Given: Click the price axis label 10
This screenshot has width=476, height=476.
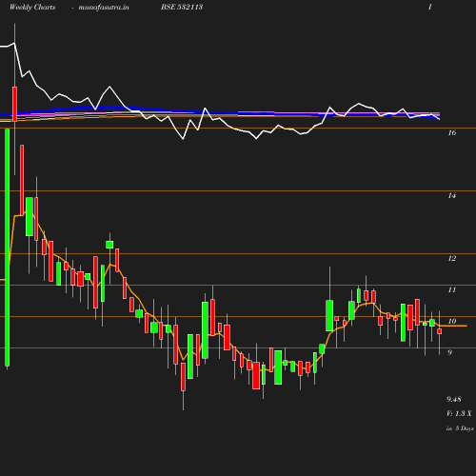Looking at the screenshot, I should pos(452,321).
